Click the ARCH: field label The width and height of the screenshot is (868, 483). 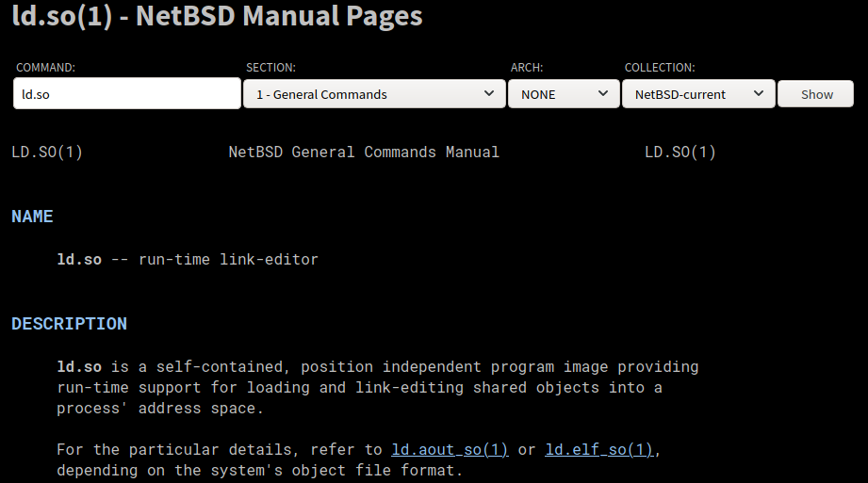click(x=527, y=68)
